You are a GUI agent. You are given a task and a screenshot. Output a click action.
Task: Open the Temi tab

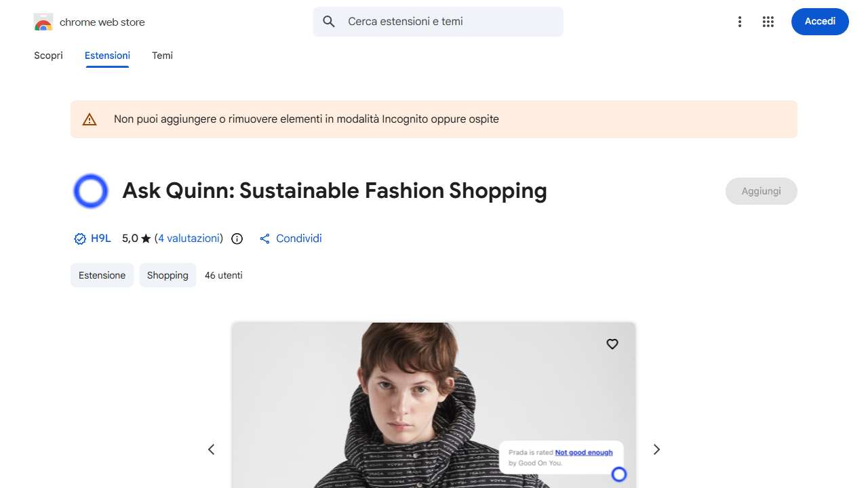[x=162, y=56]
